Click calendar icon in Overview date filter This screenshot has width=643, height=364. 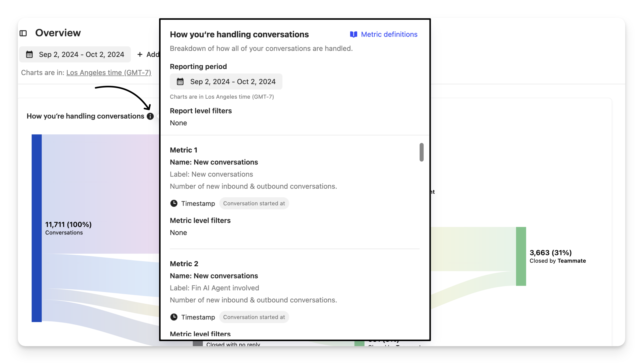[29, 54]
